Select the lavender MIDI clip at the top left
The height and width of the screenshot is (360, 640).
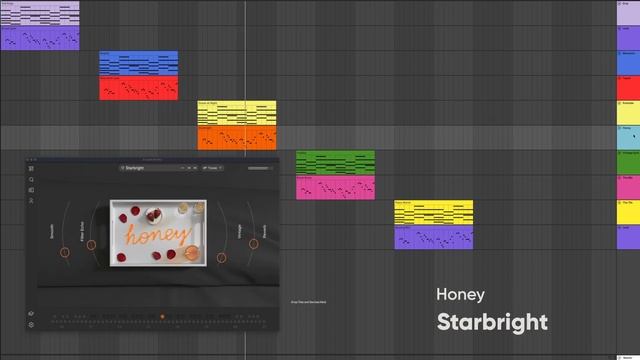tap(40, 13)
